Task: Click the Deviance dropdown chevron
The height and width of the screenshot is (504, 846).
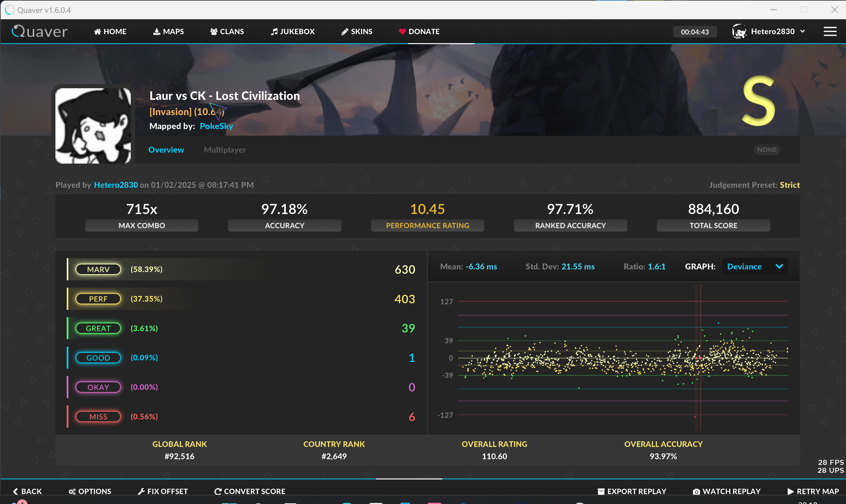Action: pyautogui.click(x=779, y=267)
